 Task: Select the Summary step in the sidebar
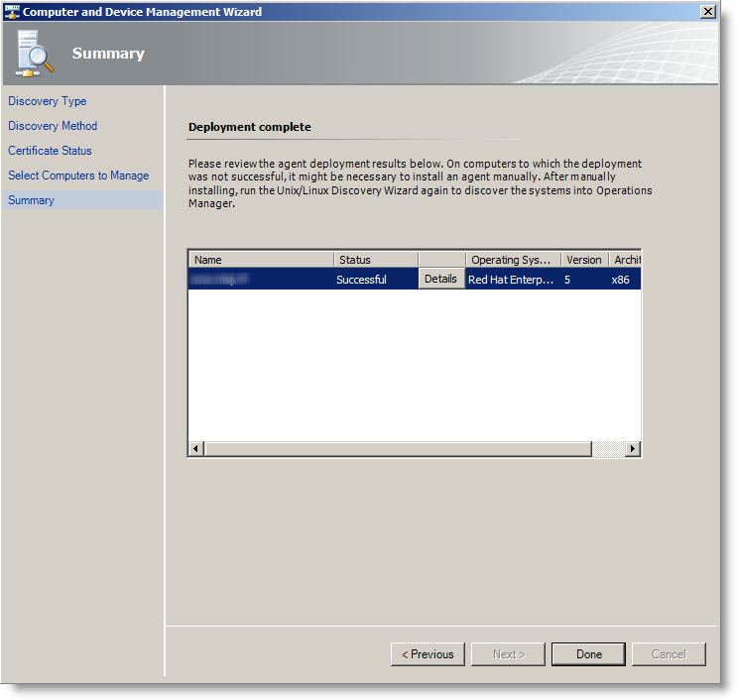point(32,200)
